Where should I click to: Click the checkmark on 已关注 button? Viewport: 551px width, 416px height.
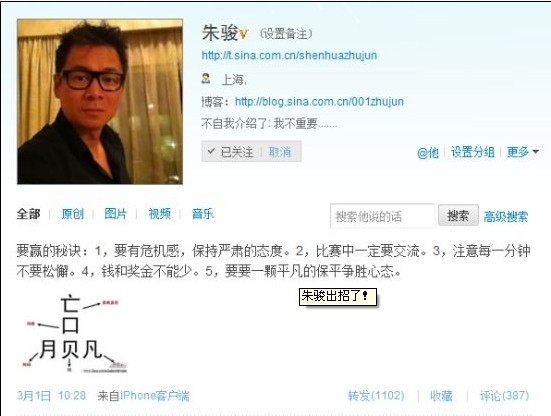tap(211, 151)
